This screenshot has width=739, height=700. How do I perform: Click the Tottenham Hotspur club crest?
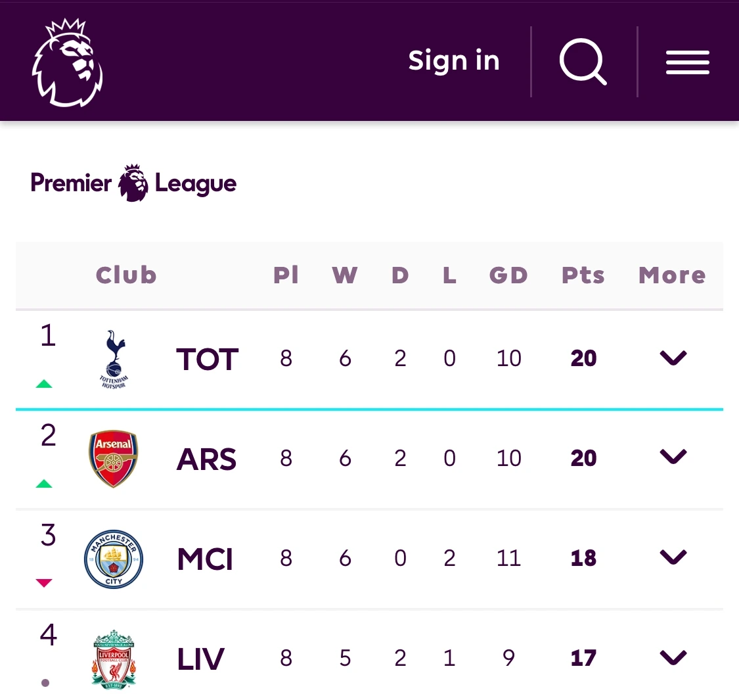point(115,359)
